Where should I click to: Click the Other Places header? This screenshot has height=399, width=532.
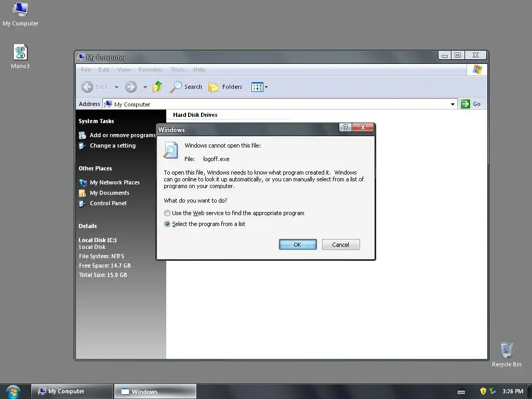[x=96, y=168]
